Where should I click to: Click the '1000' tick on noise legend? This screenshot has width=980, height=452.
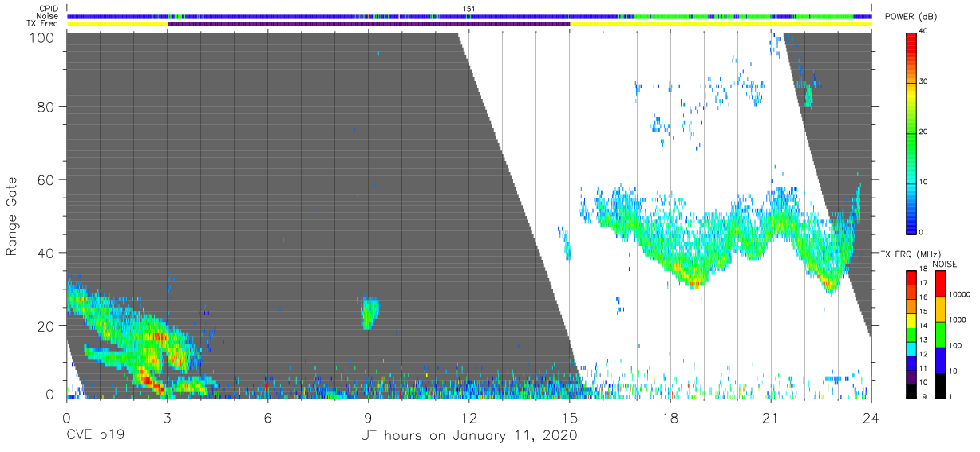tap(959, 320)
